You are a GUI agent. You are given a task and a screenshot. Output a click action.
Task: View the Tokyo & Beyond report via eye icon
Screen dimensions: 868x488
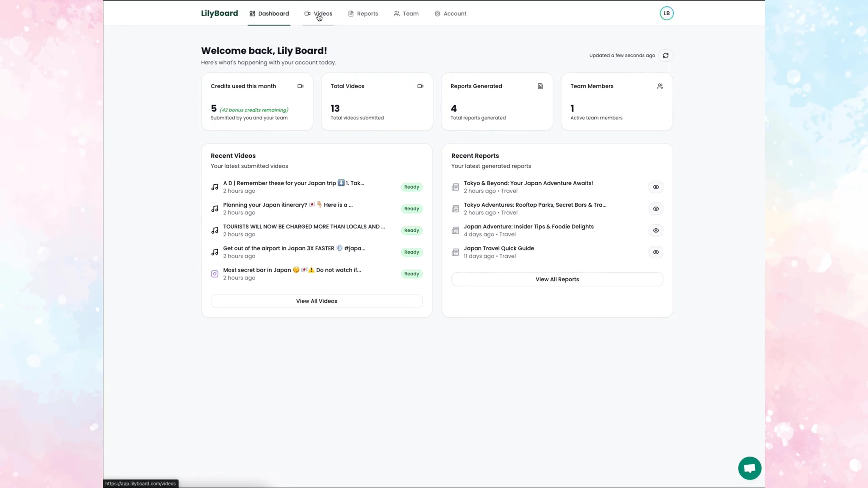656,187
